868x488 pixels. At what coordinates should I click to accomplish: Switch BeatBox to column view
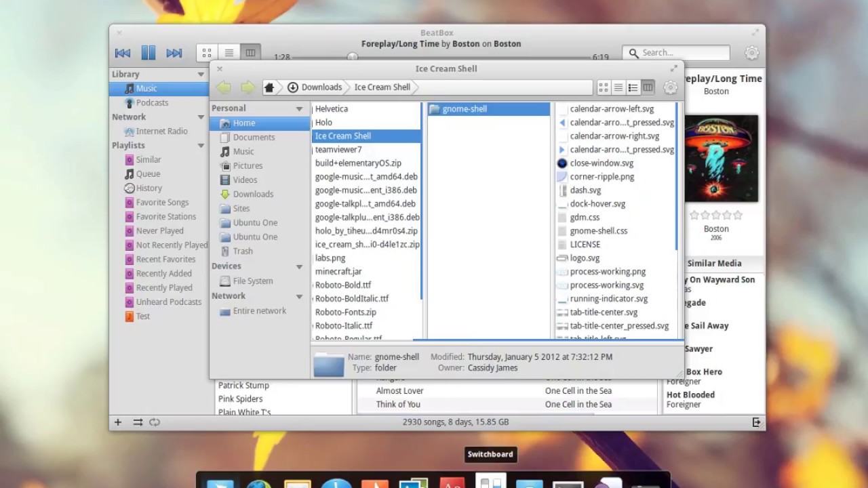coord(250,53)
